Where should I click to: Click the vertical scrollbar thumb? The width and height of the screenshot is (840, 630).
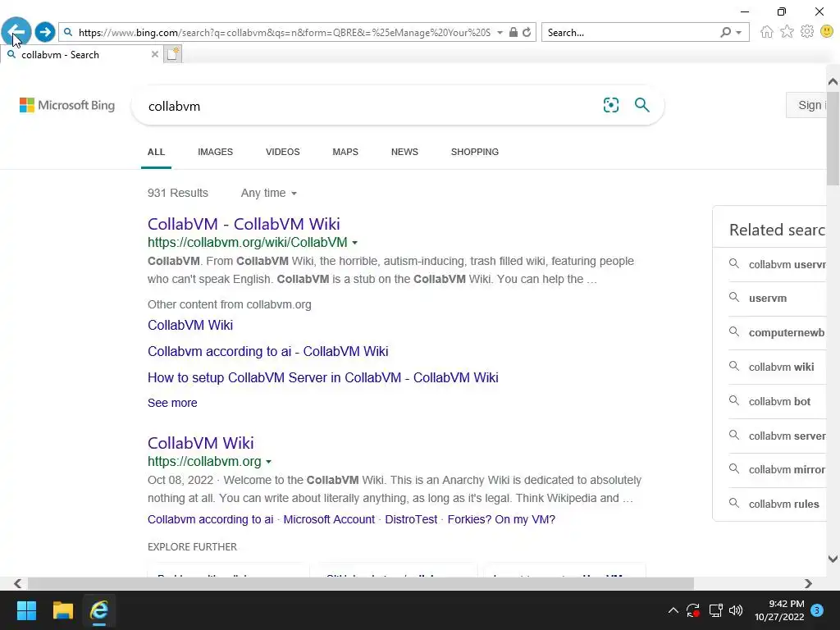833,138
